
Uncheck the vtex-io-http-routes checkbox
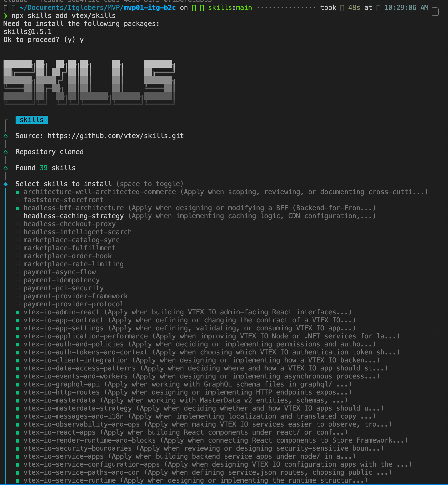tap(17, 392)
